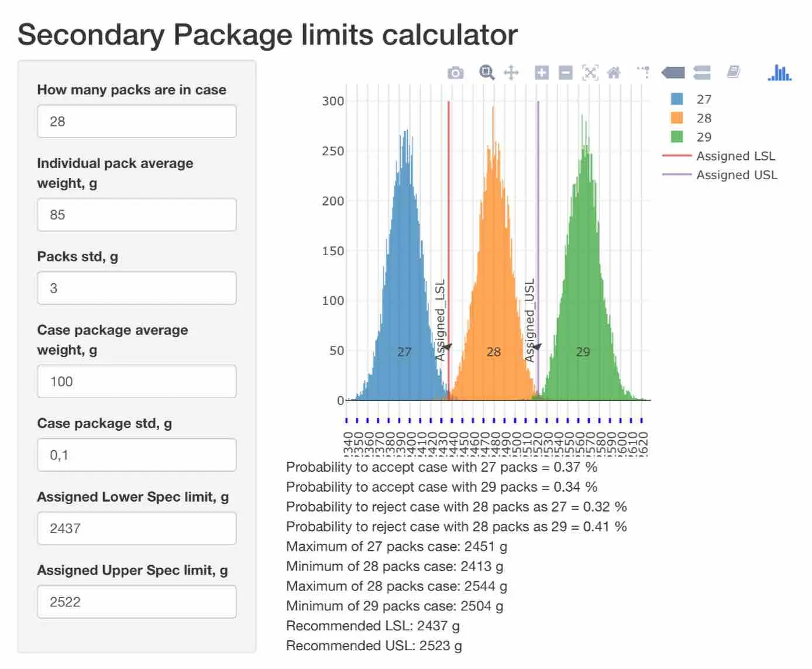
Task: Select the Assigned Upper Spec limit field
Action: tap(137, 602)
